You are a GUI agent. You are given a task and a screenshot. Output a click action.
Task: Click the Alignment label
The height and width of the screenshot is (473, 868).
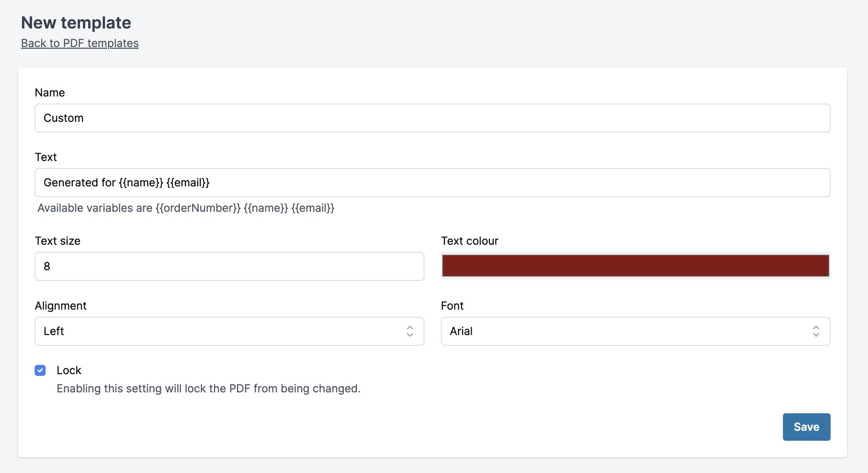(61, 306)
